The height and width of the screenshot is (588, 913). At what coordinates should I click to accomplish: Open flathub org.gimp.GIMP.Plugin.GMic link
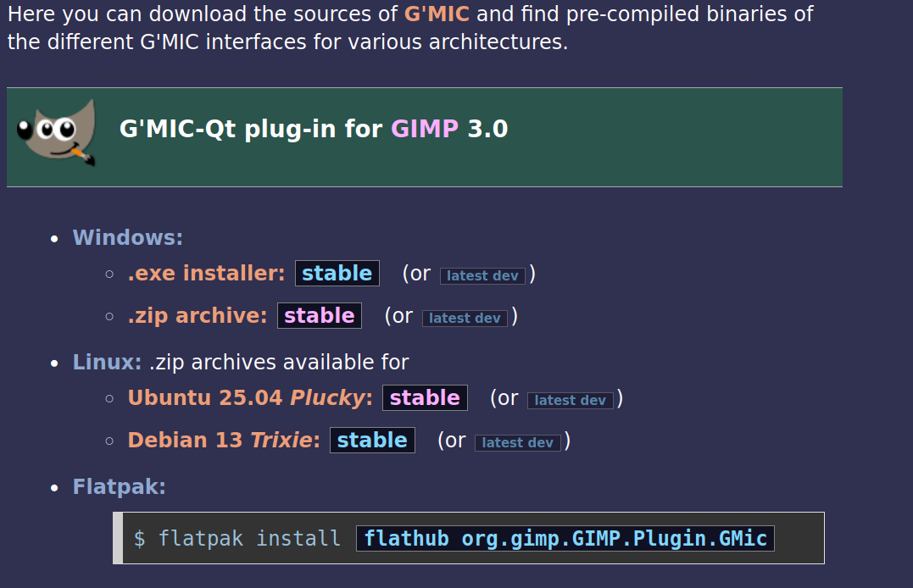click(565, 538)
